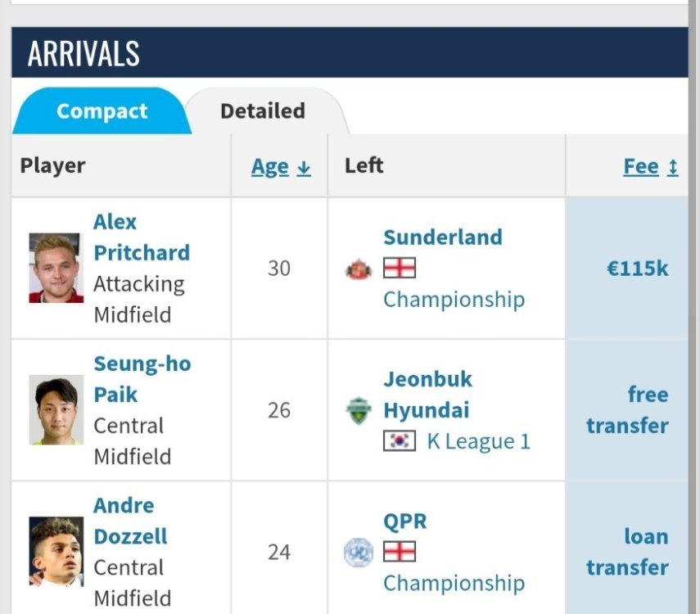
Task: Click England flag under QPR
Action: 400,552
